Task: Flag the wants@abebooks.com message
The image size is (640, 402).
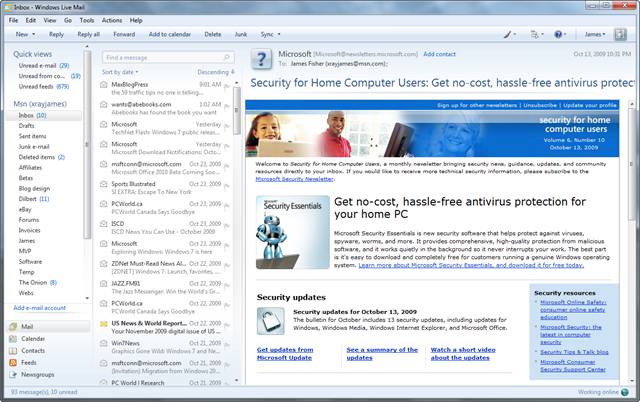Action: [x=227, y=107]
